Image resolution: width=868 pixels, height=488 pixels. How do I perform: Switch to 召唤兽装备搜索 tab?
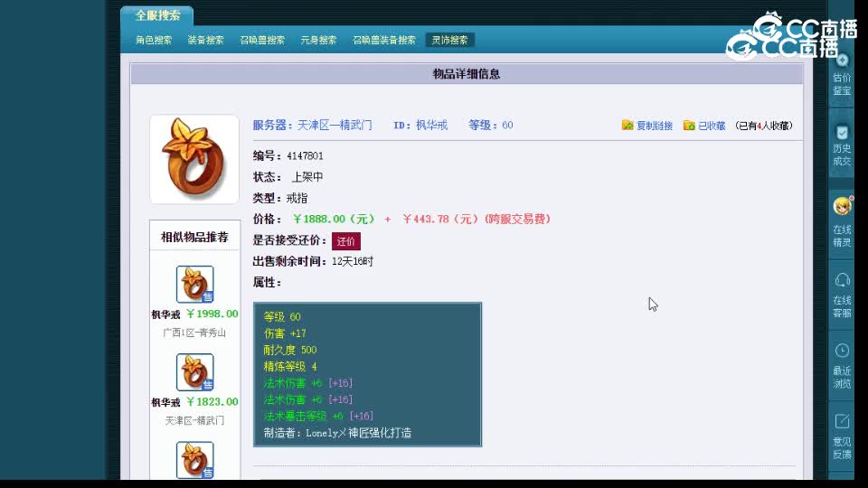point(383,40)
